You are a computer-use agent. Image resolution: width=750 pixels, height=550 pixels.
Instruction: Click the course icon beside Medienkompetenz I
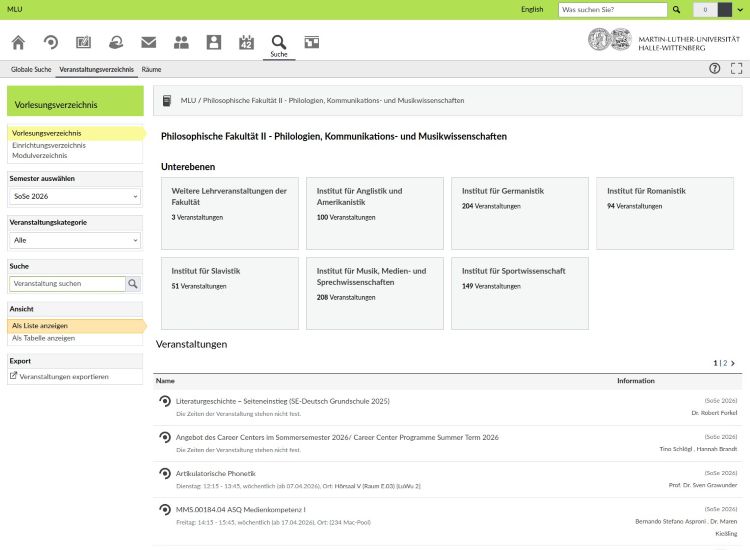(165, 509)
